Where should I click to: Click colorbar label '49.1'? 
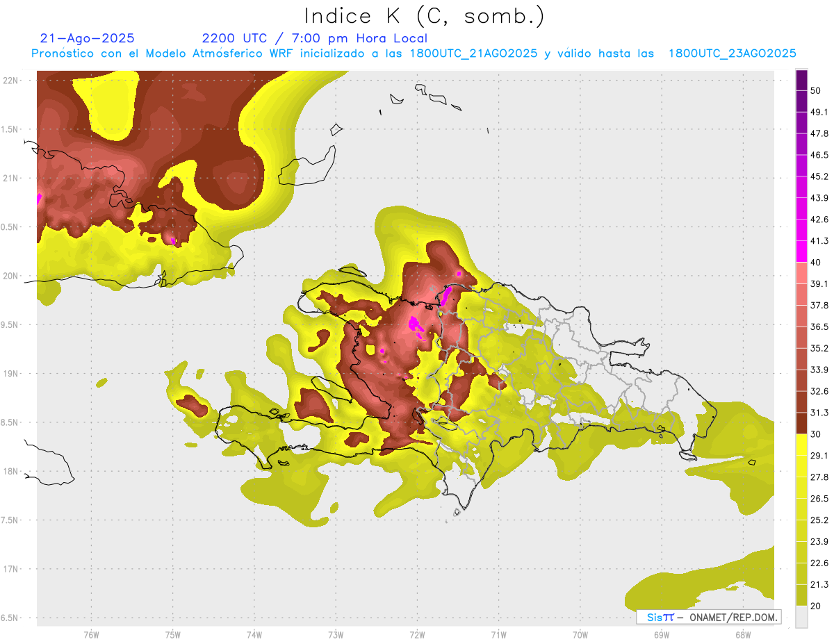[819, 112]
